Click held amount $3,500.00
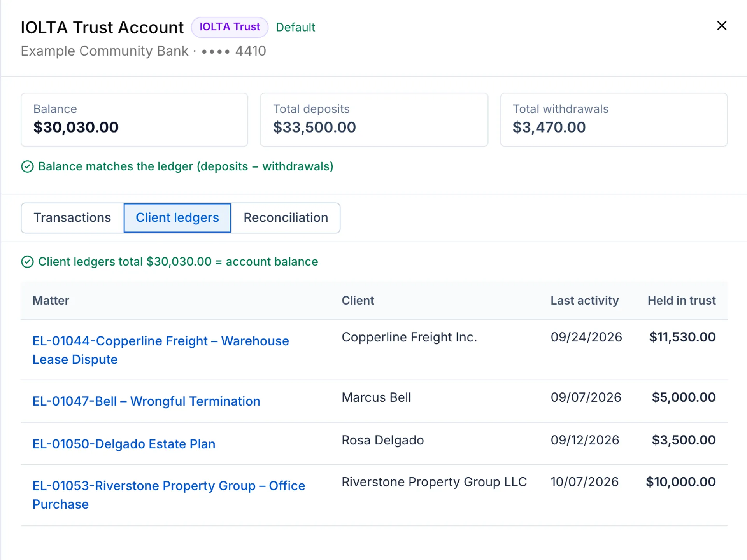 click(x=684, y=440)
